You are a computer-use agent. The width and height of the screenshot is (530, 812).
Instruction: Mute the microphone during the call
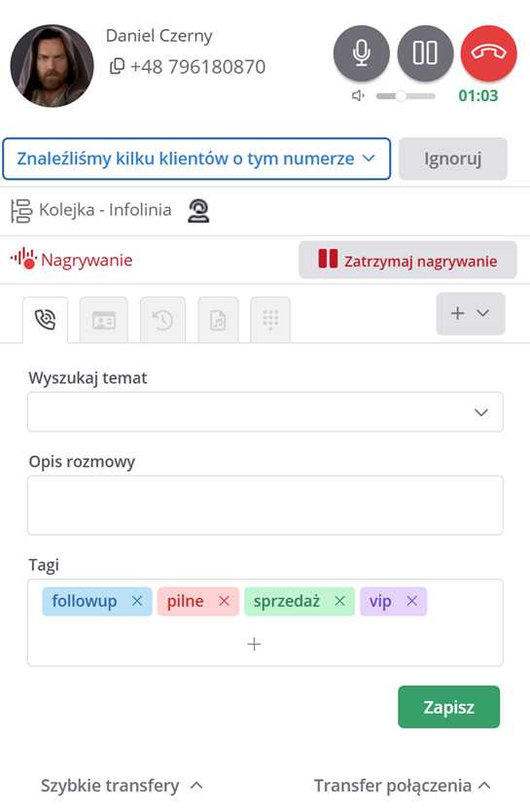coord(361,53)
